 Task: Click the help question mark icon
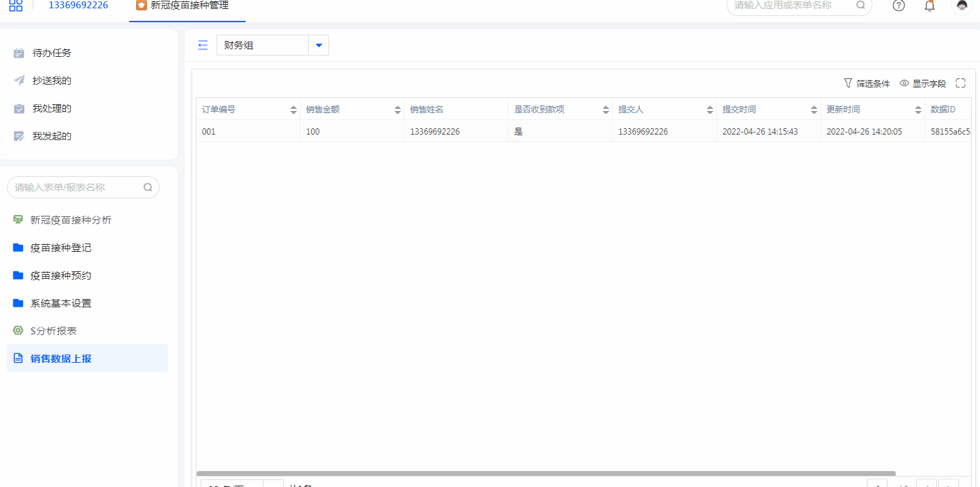pyautogui.click(x=899, y=6)
